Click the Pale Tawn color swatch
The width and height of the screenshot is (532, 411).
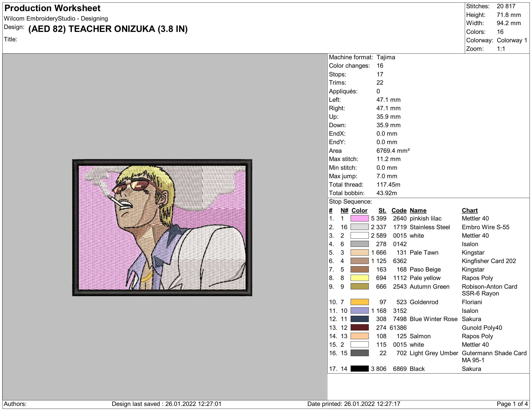pos(360,252)
